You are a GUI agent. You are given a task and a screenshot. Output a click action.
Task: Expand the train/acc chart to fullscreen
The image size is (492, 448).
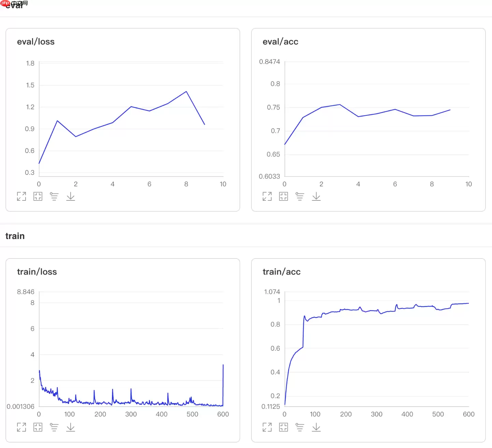pyautogui.click(x=267, y=427)
